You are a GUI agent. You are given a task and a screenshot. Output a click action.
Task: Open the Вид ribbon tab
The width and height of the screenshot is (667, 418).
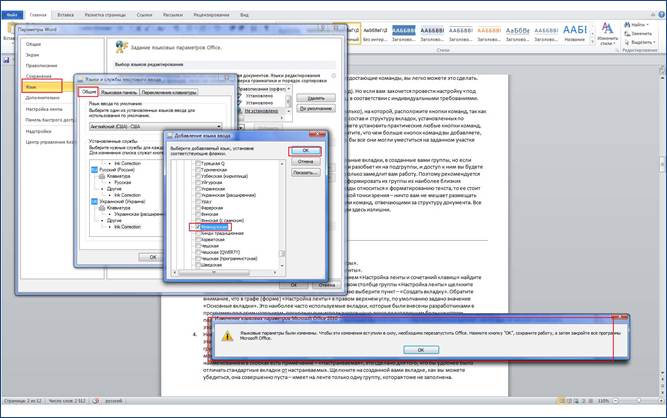coord(244,15)
